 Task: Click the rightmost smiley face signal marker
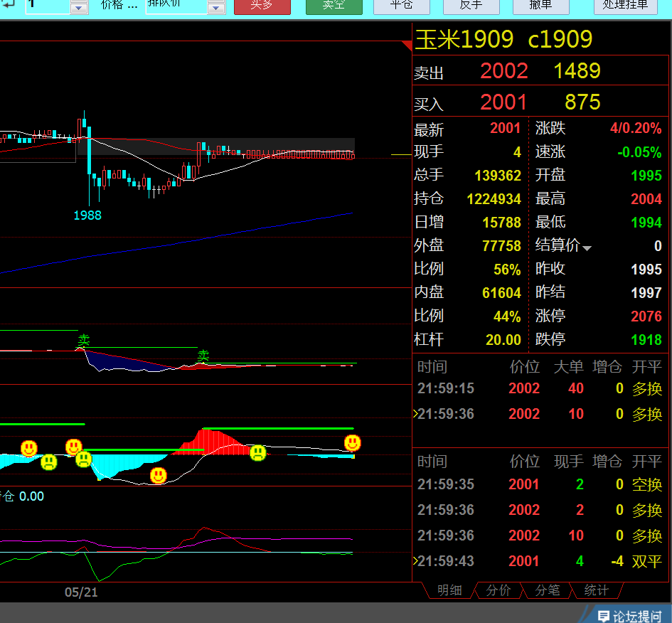point(352,443)
